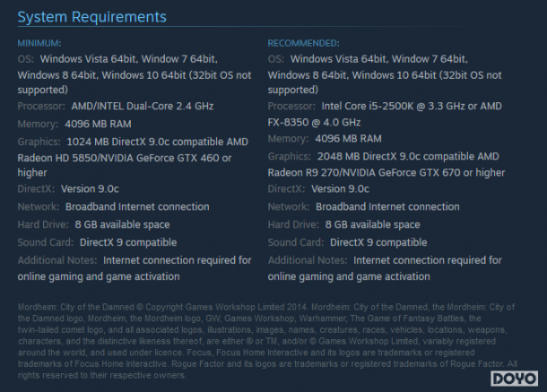547x392 pixels.
Task: Click the DOYO watermark logo
Action: tap(514, 379)
